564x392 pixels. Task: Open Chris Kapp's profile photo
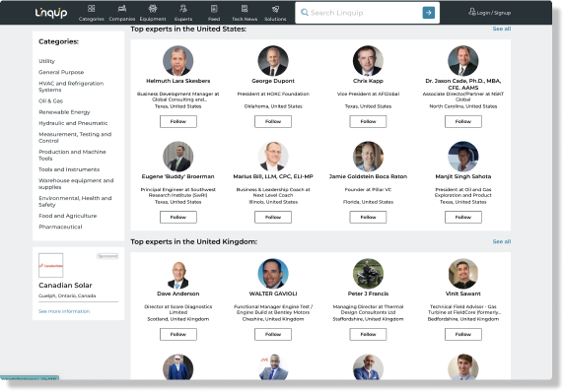pyautogui.click(x=368, y=60)
